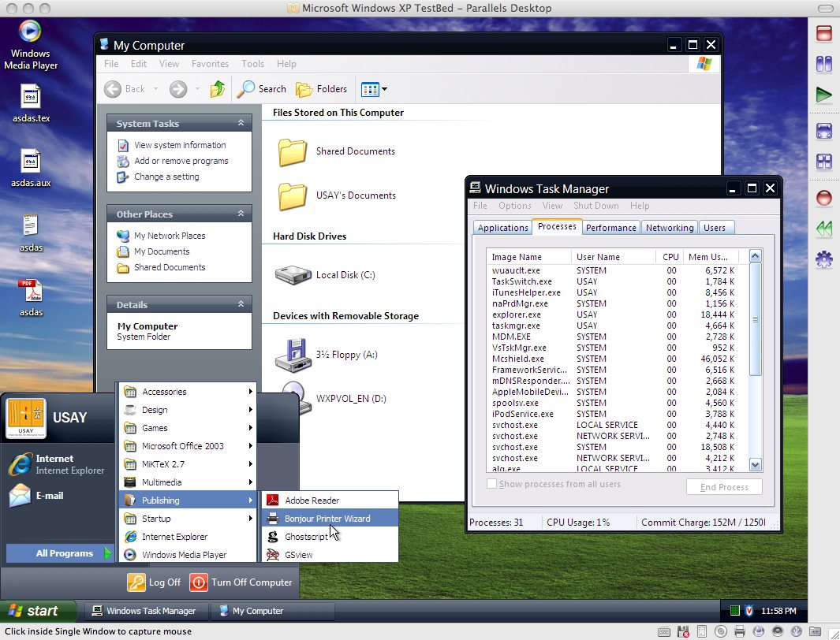Open pinned E-mail in Start menu
This screenshot has height=640, width=840.
[36, 496]
